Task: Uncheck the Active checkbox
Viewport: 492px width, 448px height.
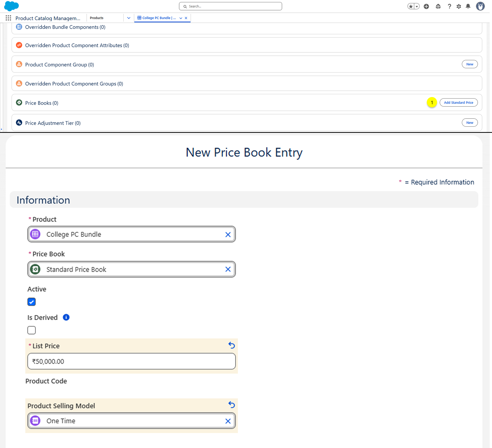Action: 31,302
